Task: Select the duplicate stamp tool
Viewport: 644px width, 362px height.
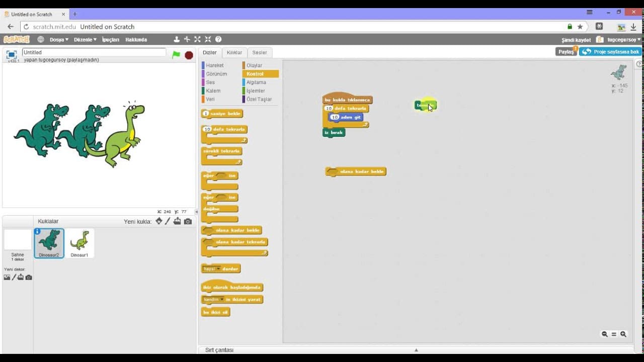Action: tap(177, 39)
